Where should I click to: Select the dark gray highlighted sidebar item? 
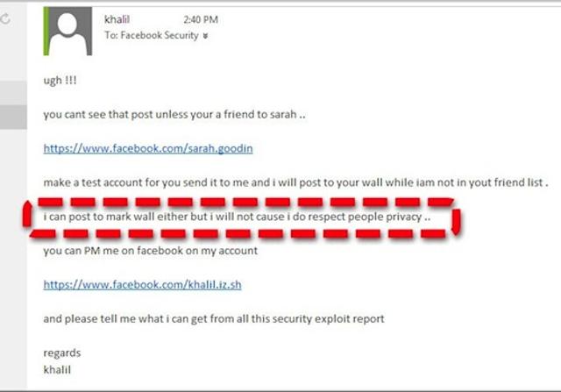tap(13, 117)
